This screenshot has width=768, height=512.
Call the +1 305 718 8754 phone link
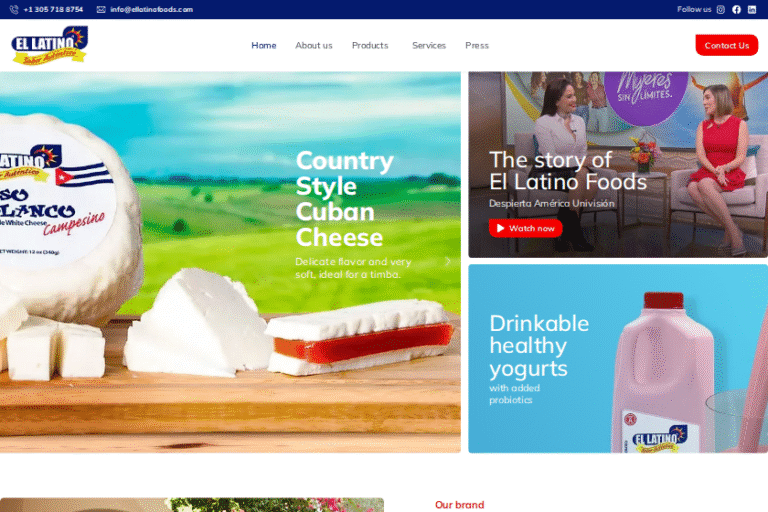pos(53,9)
